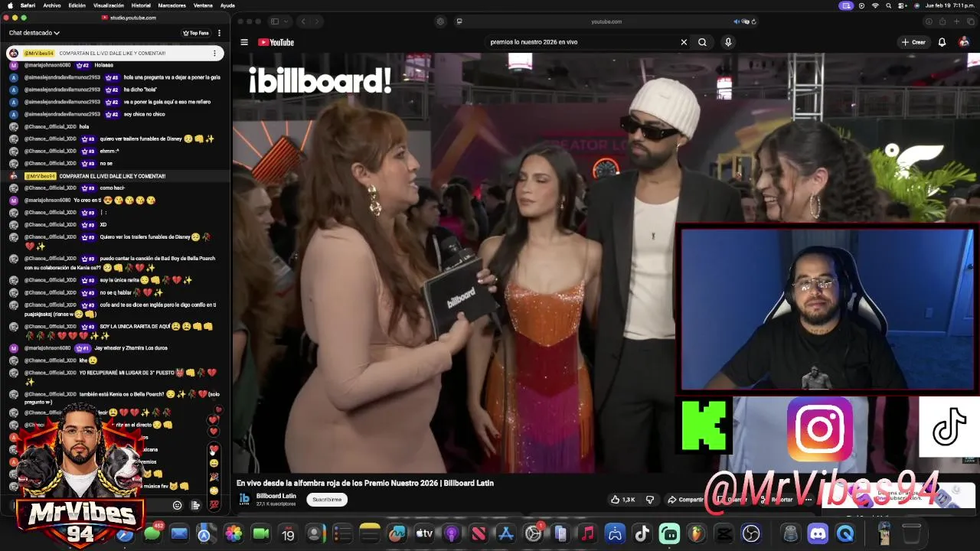
Task: Open the Billboard Latin channel name
Action: tap(276, 496)
